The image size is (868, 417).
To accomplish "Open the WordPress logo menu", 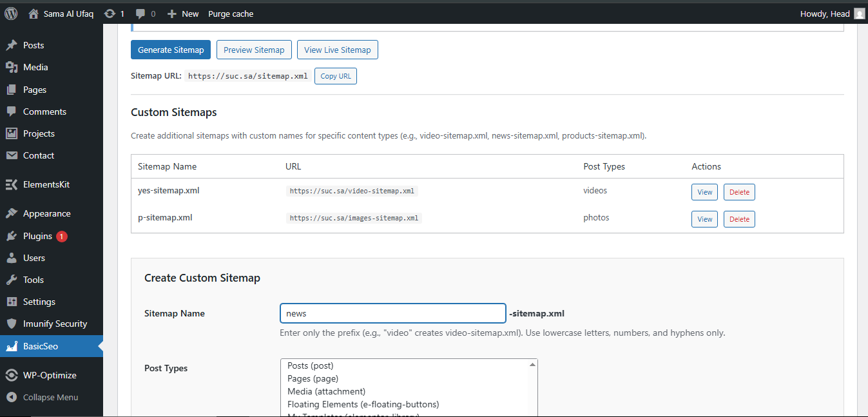I will coord(10,13).
